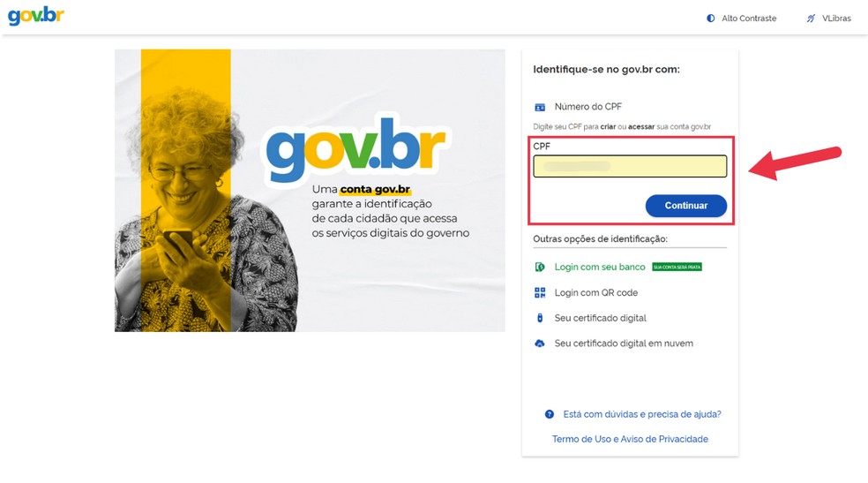Click the gov.br promotional banner image
This screenshot has height=483, width=868.
310,191
